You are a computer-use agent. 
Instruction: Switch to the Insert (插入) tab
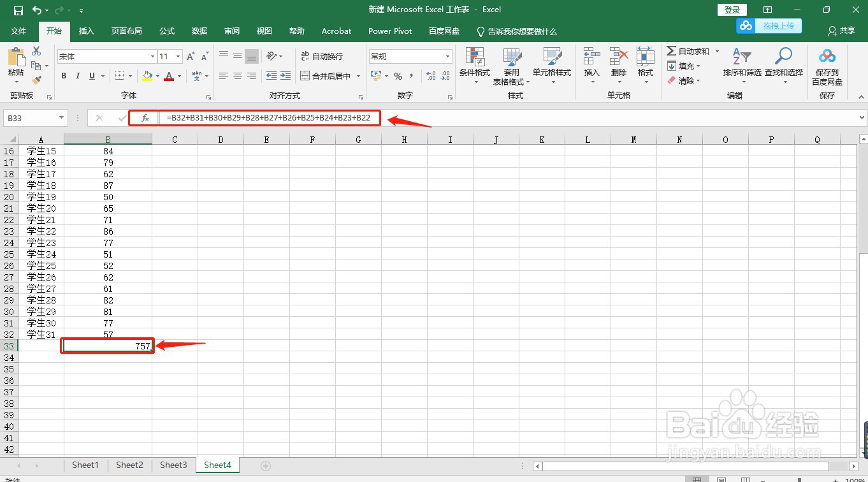[86, 31]
